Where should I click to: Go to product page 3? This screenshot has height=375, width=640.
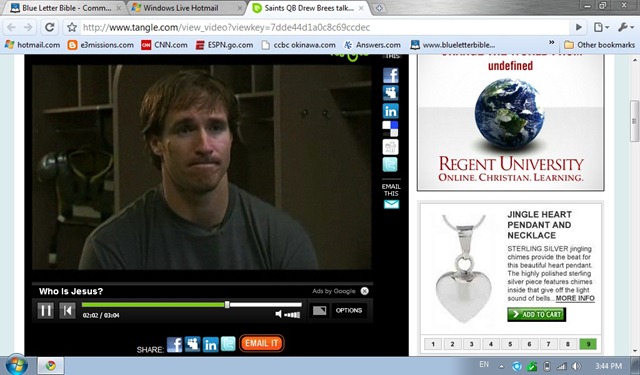[471, 344]
